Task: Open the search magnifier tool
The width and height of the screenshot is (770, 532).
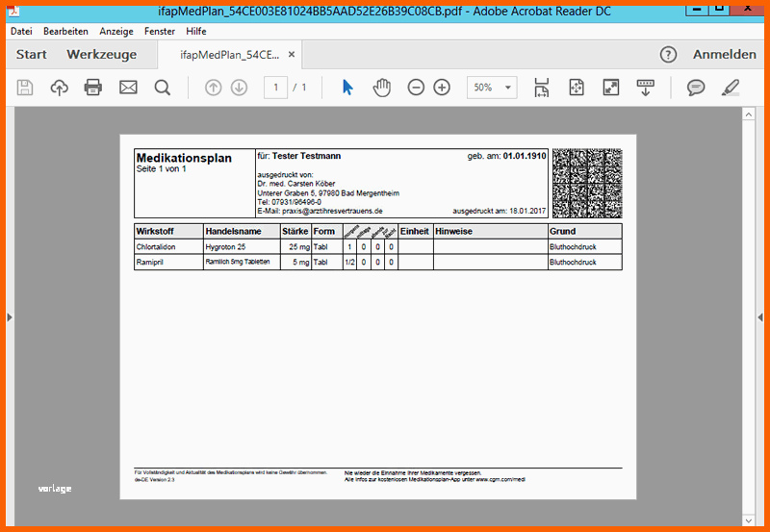Action: pyautogui.click(x=162, y=88)
